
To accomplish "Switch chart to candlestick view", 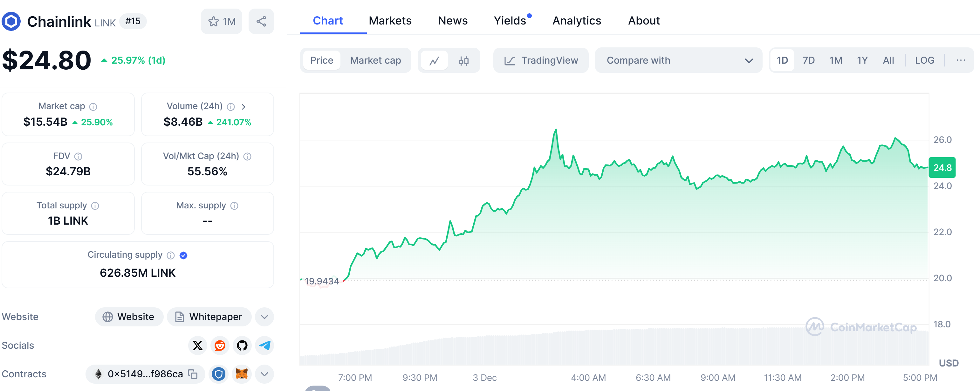I will click(x=463, y=60).
